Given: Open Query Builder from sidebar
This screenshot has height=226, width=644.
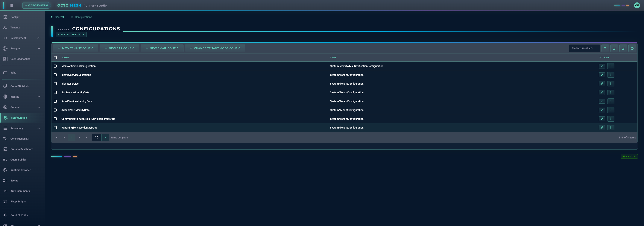Looking at the screenshot, I should [x=22, y=160].
